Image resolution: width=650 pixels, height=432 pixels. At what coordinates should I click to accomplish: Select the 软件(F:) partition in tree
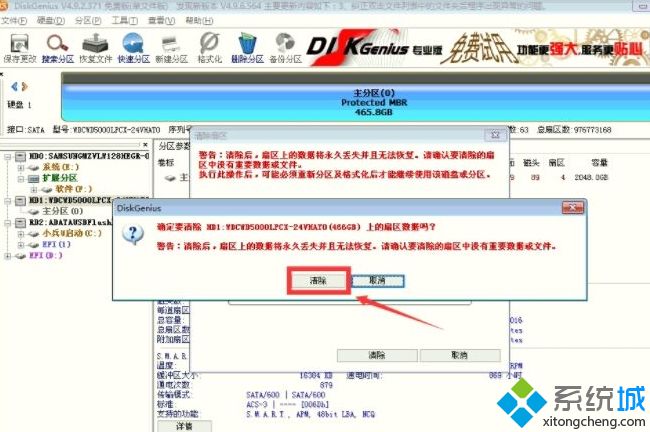tap(74, 189)
